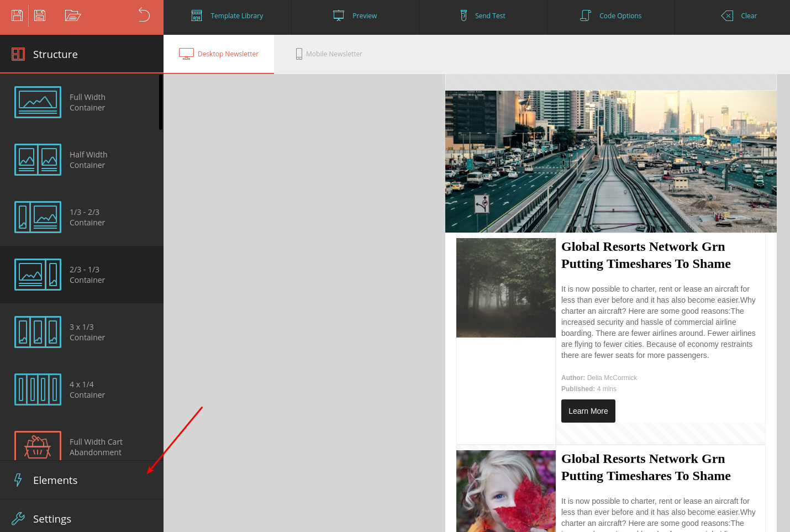The height and width of the screenshot is (532, 790).
Task: Select the 1/3 - 2/3 Container icon
Action: (38, 217)
